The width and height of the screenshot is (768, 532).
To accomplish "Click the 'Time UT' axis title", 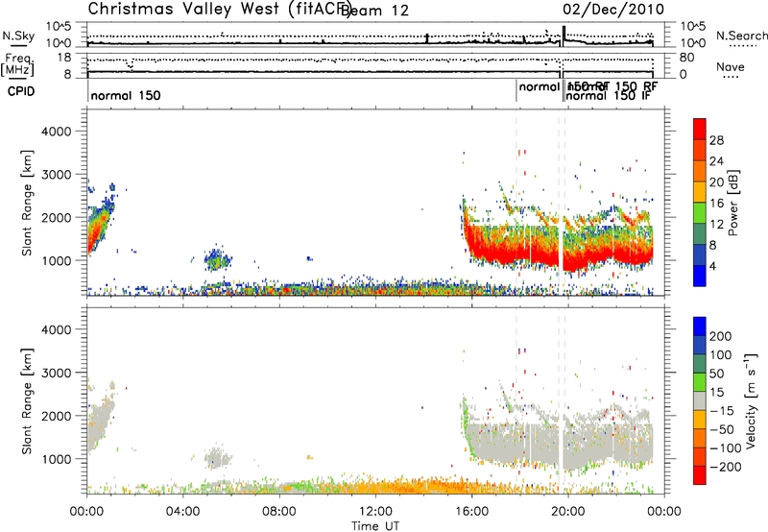I will [375, 526].
